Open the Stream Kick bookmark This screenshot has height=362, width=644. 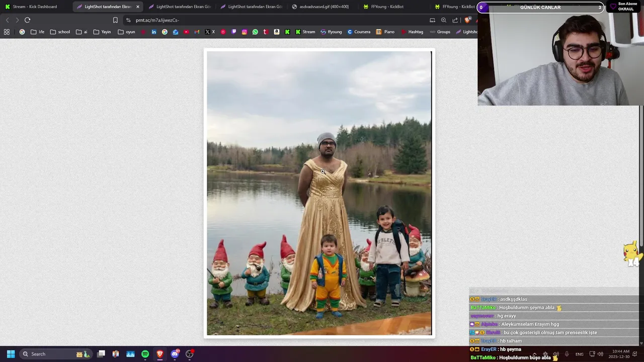coord(305,32)
